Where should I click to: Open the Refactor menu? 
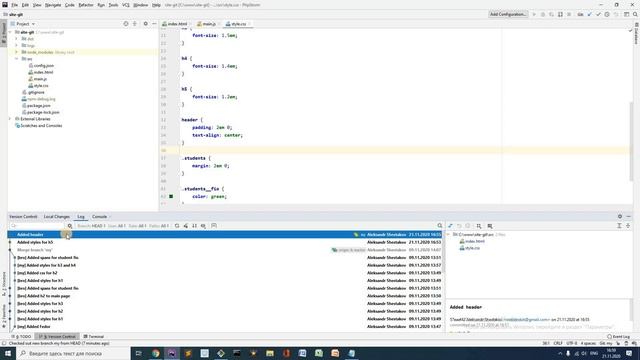(86, 5)
